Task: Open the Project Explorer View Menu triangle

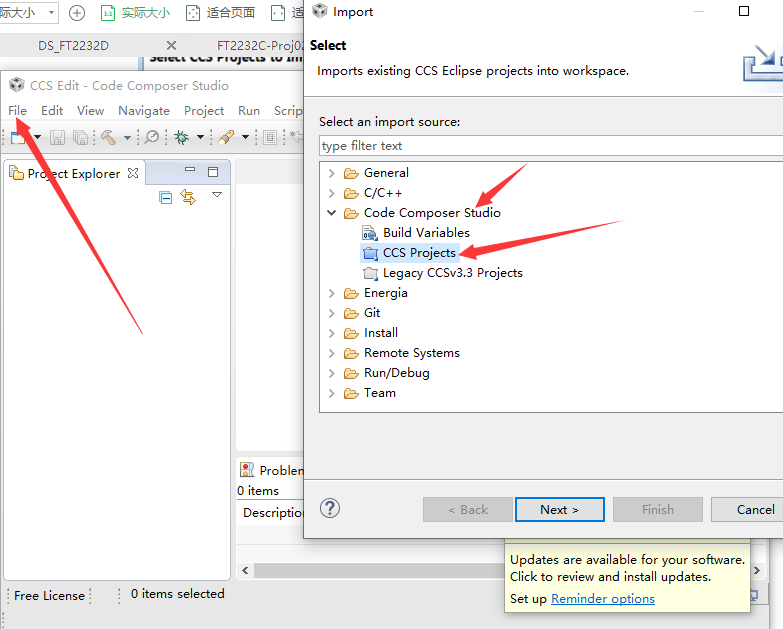Action: click(x=217, y=195)
